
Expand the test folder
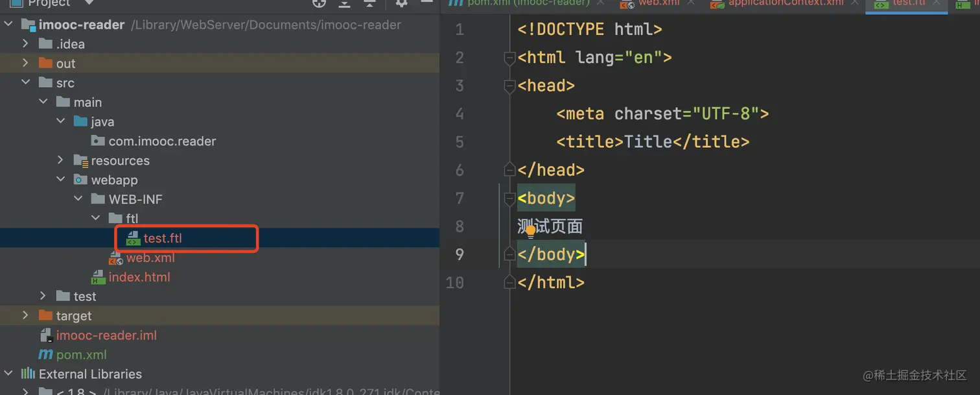(x=43, y=296)
